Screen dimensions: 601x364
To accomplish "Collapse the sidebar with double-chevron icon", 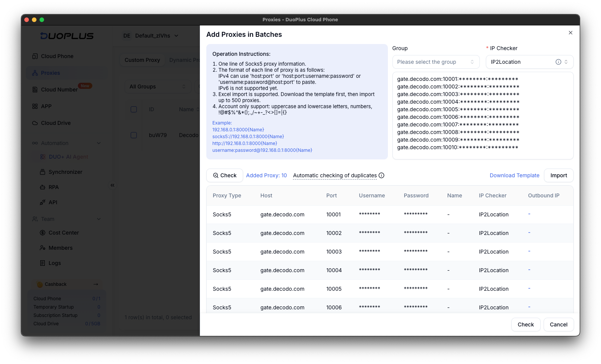I will click(x=112, y=185).
